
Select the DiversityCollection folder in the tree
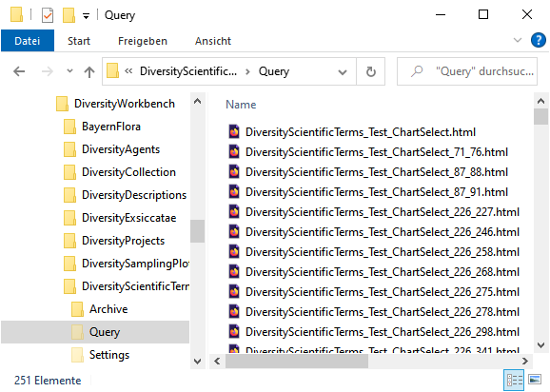point(128,172)
